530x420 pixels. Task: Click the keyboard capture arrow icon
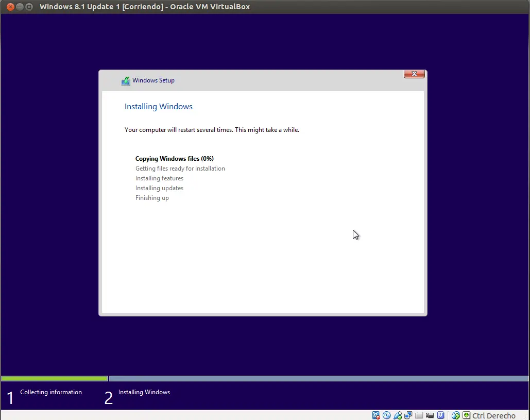coord(467,415)
